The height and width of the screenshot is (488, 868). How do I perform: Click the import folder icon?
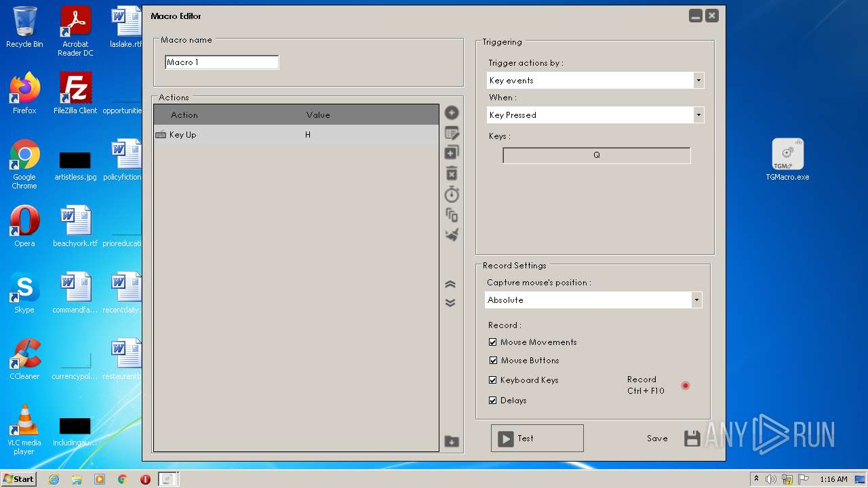pos(452,442)
